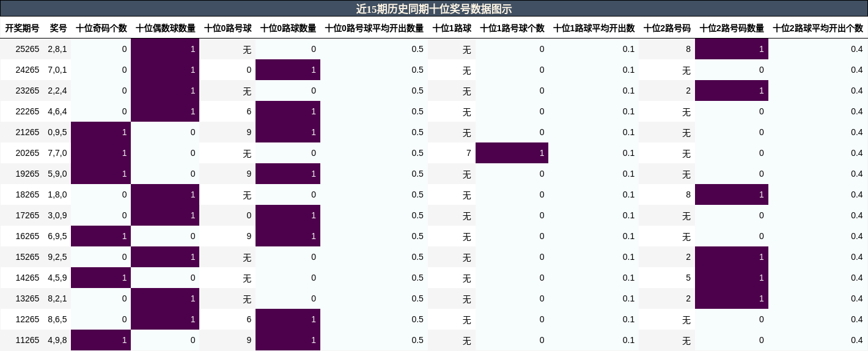This screenshot has height=351, width=868.
Task: Click prize number 4,6,4
Action: pyautogui.click(x=57, y=111)
